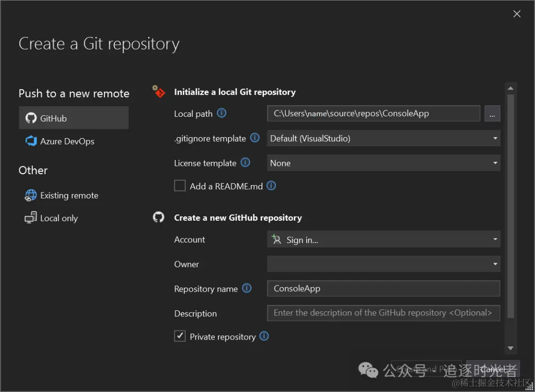Click the License template info icon
Image resolution: width=535 pixels, height=392 pixels.
(245, 163)
